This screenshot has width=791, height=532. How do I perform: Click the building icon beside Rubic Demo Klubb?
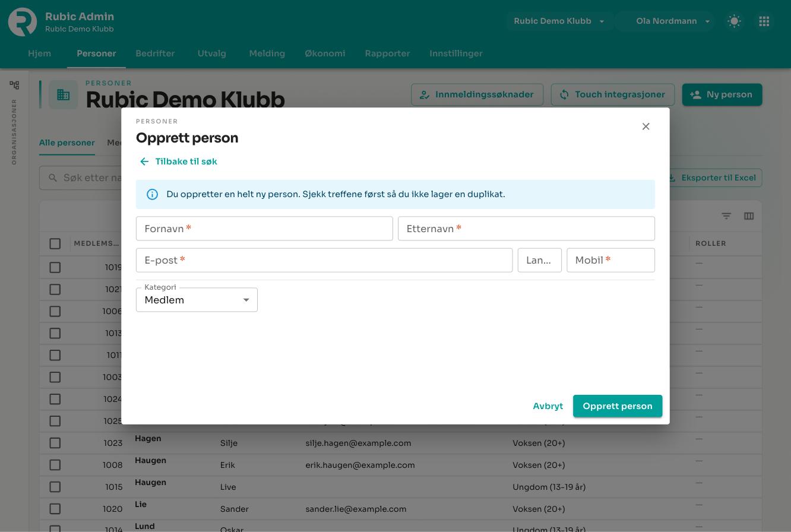(64, 94)
